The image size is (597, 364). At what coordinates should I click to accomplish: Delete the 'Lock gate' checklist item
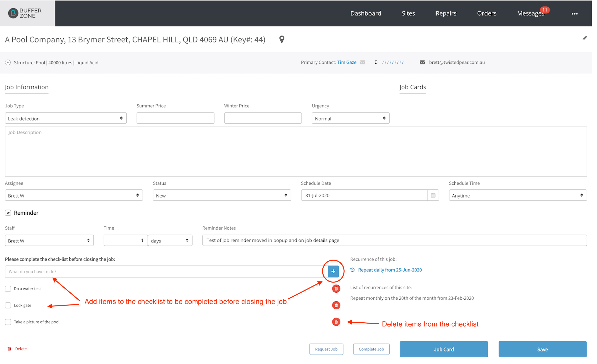(336, 305)
